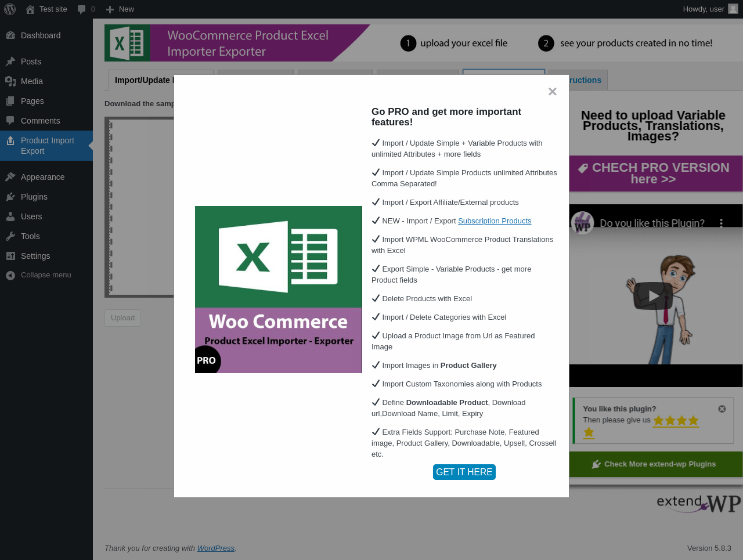Click CHECH PRO VERSION here banner
Image resolution: width=743 pixels, height=560 pixels.
[x=656, y=174]
